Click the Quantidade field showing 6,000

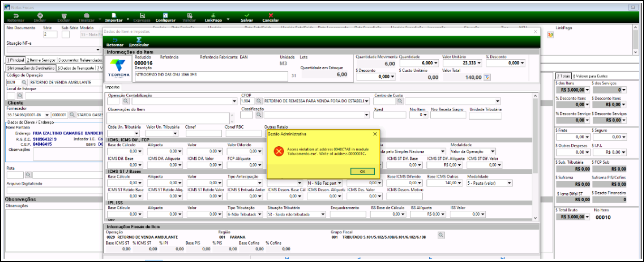point(419,63)
